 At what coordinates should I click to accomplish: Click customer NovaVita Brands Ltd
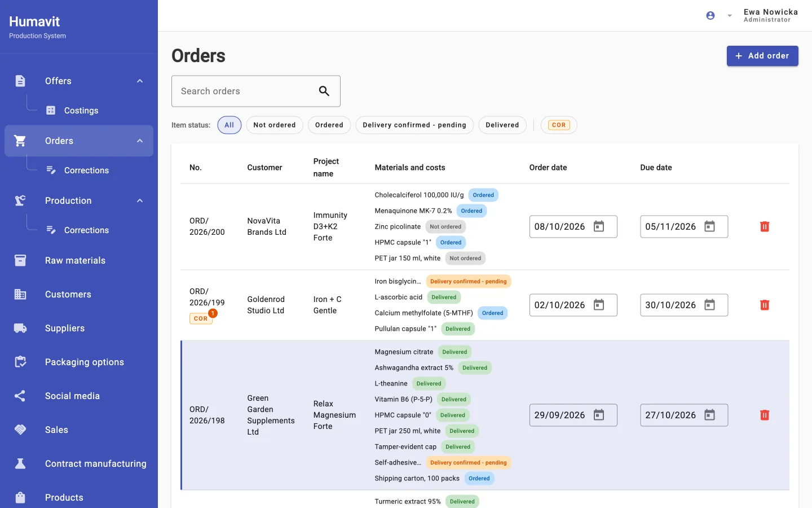tap(267, 226)
